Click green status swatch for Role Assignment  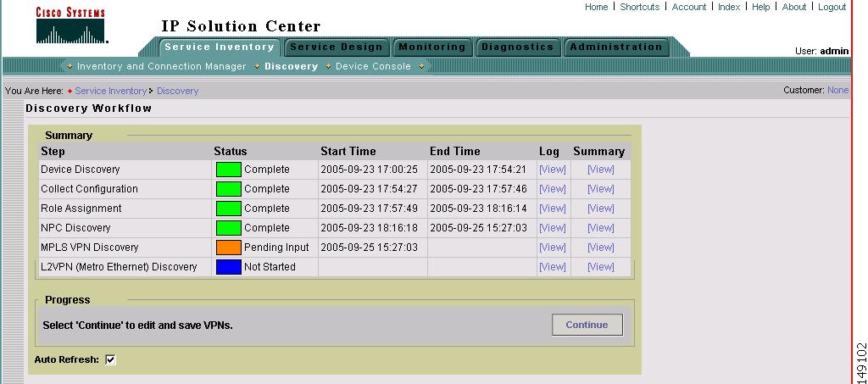229,209
